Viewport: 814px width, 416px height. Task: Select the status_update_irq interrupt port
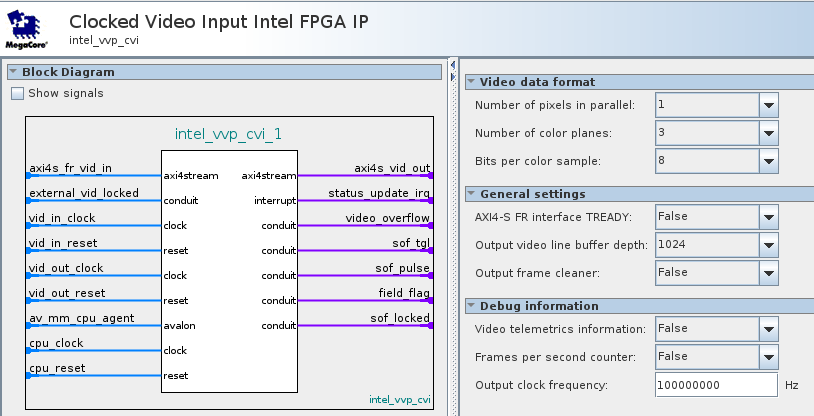click(379, 193)
